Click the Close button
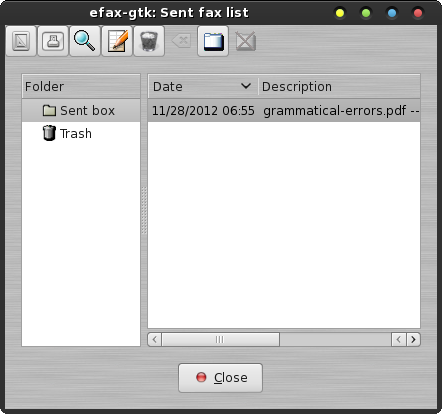The image size is (442, 414). [x=220, y=378]
